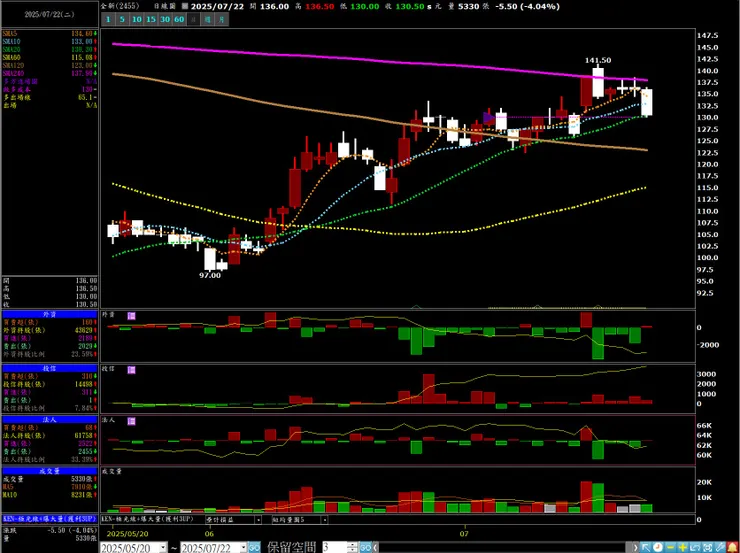Switch to 10-minute timeframe
The height and width of the screenshot is (553, 740).
[x=136, y=19]
